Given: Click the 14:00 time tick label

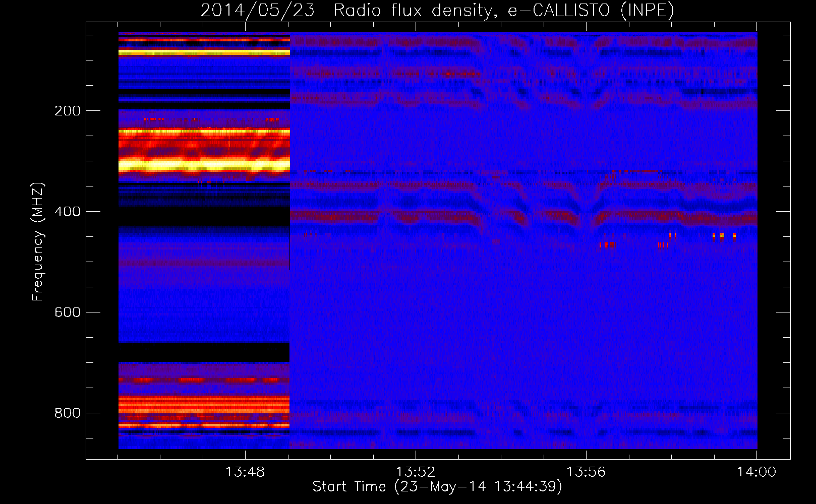Looking at the screenshot, I should [756, 472].
